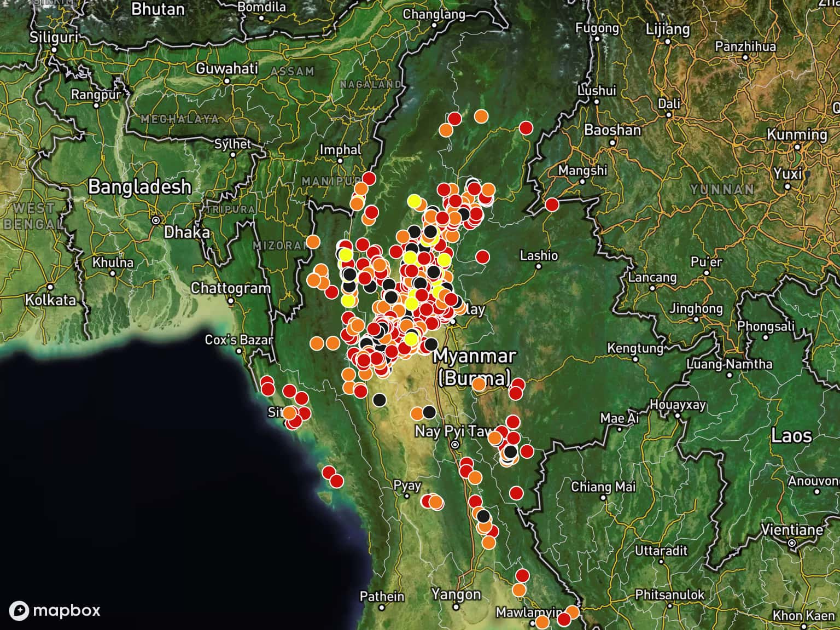Screen dimensions: 840x630
Task: Select the Bangladesh country label
Action: 139,186
